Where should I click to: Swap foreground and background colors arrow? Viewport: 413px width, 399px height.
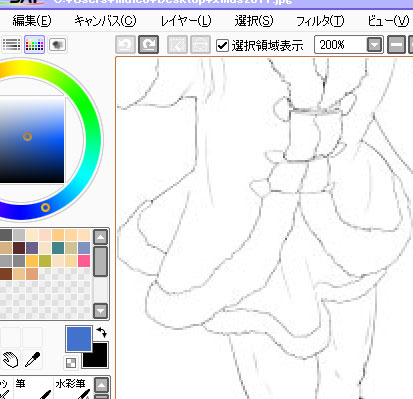point(102,332)
